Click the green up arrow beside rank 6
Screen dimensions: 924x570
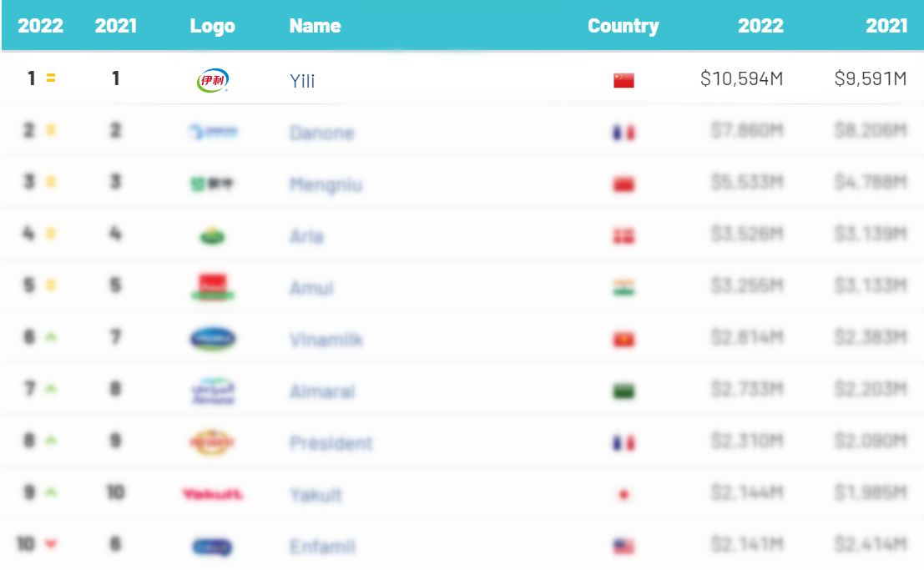tap(51, 337)
